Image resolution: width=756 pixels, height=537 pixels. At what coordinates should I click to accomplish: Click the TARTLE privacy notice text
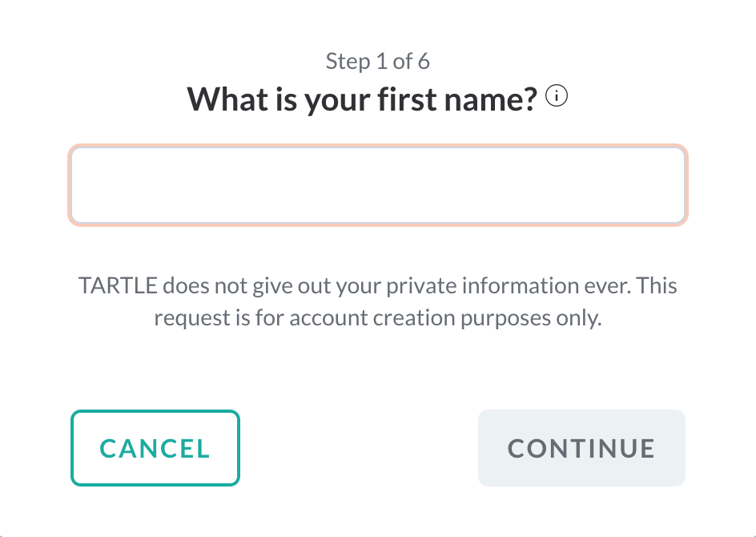[378, 301]
